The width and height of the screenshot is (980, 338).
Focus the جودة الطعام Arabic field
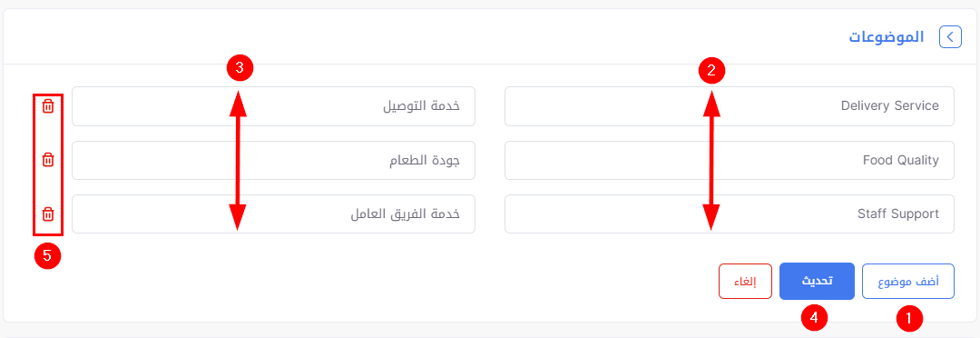point(274,160)
